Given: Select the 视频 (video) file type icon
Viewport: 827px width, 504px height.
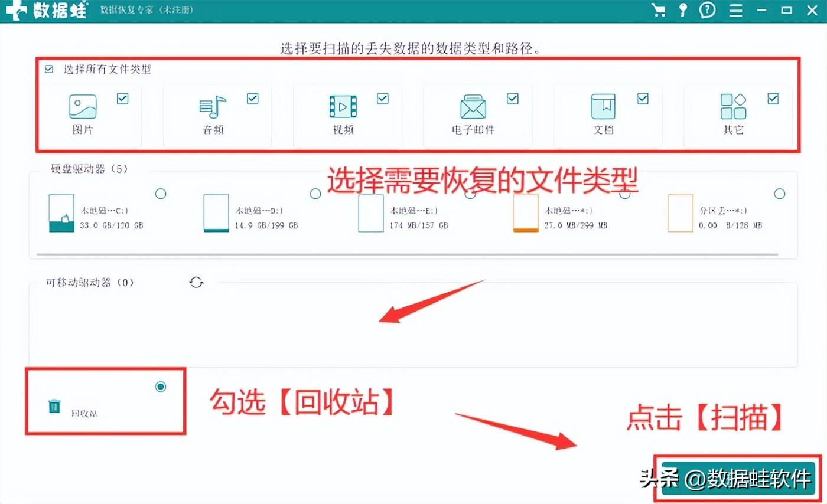Looking at the screenshot, I should (344, 107).
